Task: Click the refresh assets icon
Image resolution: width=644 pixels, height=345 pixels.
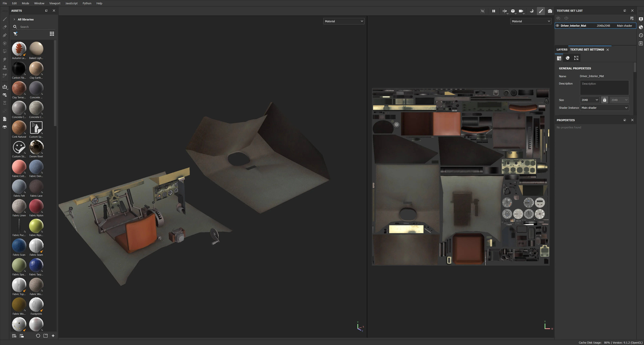Action: tap(38, 336)
